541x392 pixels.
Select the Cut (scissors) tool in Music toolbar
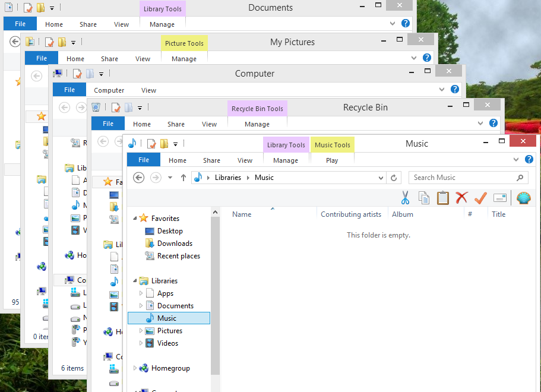(405, 198)
